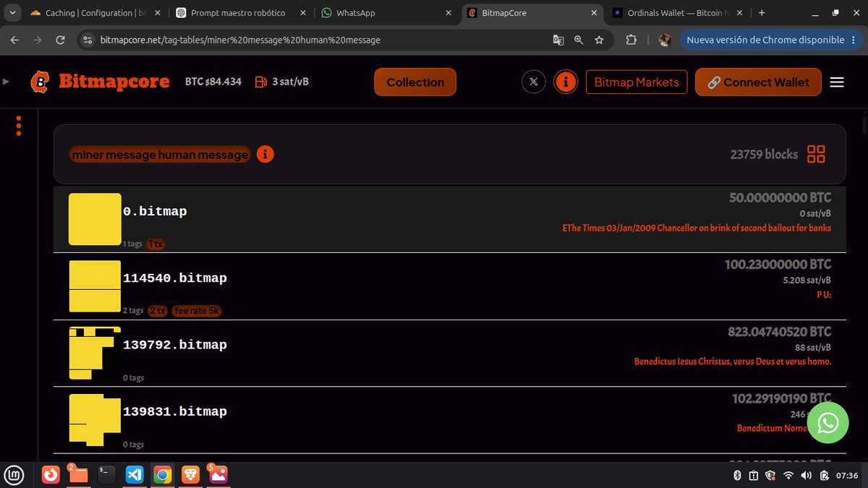Open the X (Twitter) round icon
868x488 pixels.
(534, 82)
